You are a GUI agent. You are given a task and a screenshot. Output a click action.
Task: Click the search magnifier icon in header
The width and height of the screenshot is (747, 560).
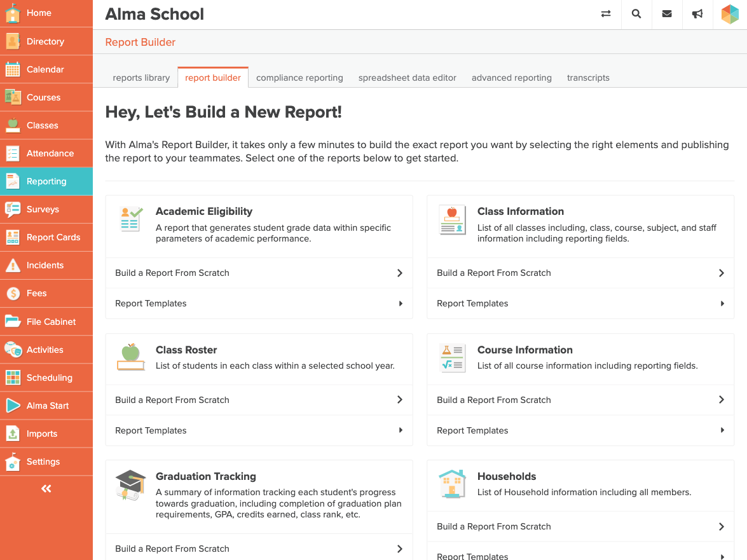click(636, 14)
